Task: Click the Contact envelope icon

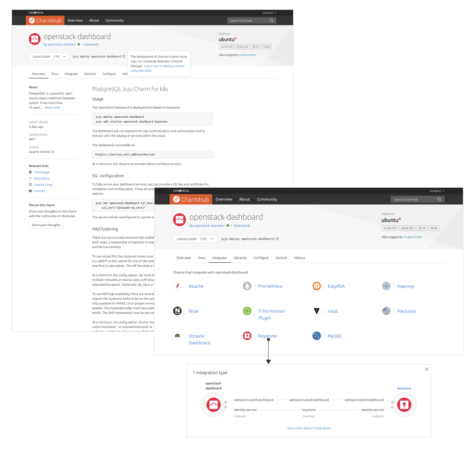Action: point(30,191)
